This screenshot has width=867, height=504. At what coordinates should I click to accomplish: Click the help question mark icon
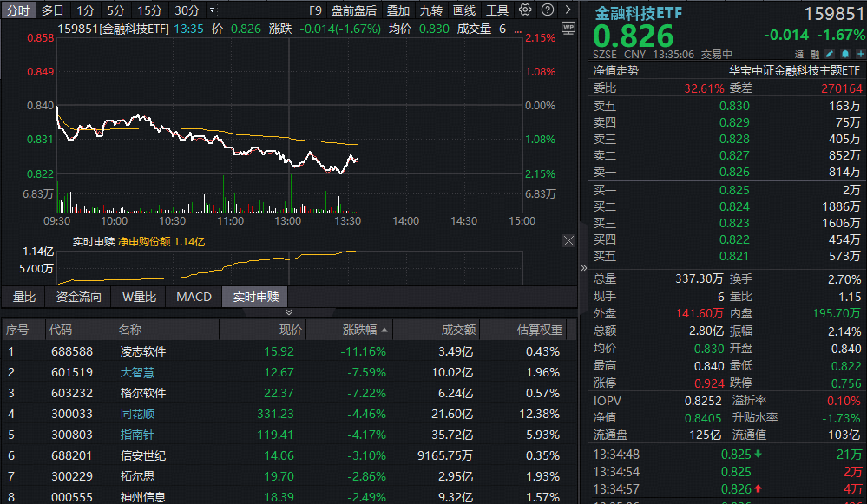click(x=546, y=9)
